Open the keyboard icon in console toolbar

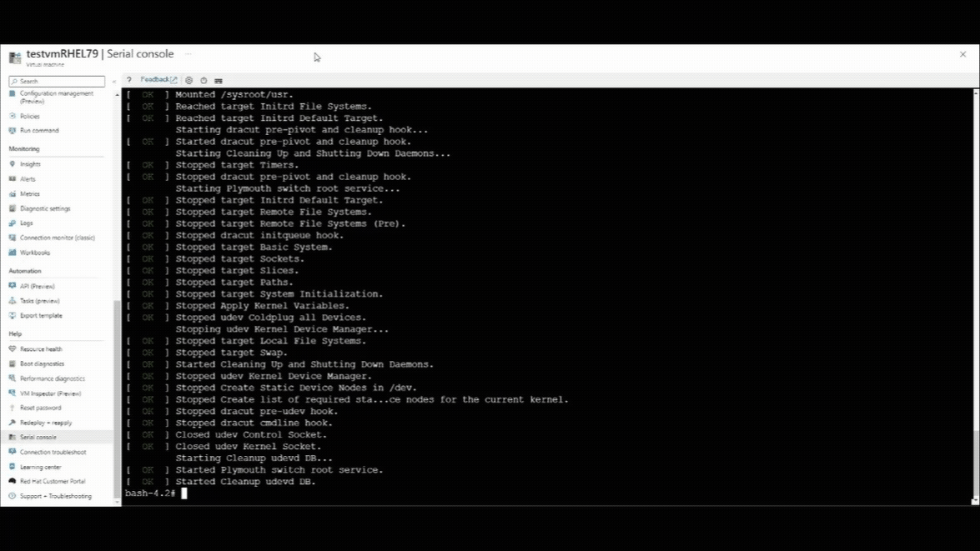click(218, 80)
